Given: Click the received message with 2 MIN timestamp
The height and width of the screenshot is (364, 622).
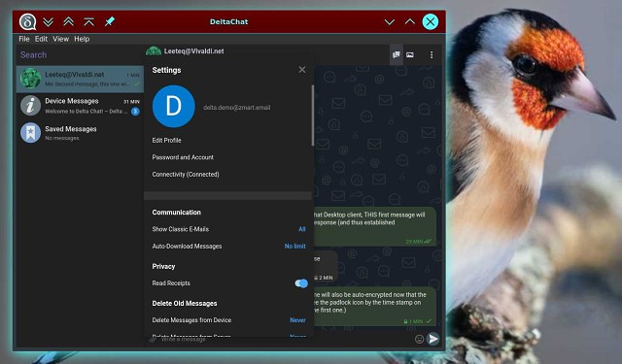Looking at the screenshot, I should 326,267.
